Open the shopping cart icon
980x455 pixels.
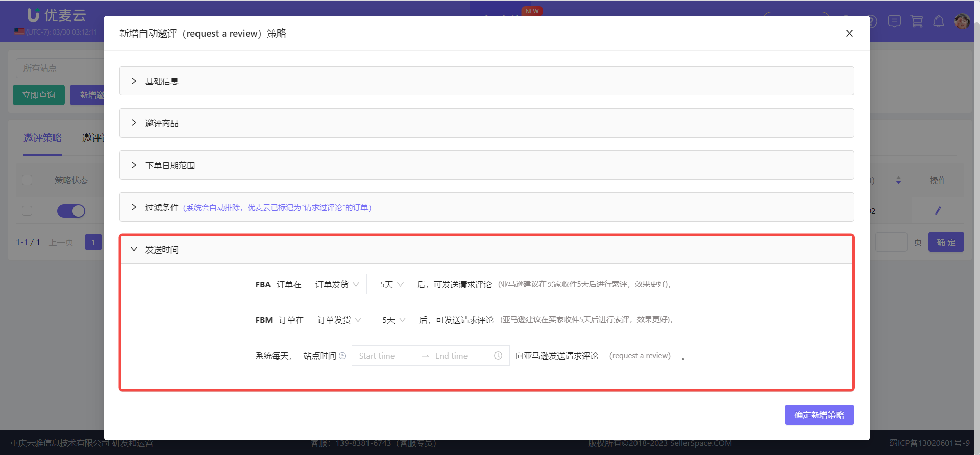pos(917,21)
